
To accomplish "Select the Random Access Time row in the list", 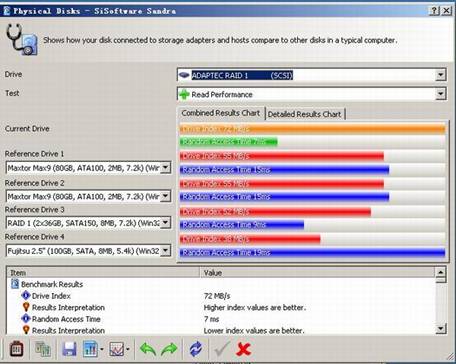I will 220,319.
